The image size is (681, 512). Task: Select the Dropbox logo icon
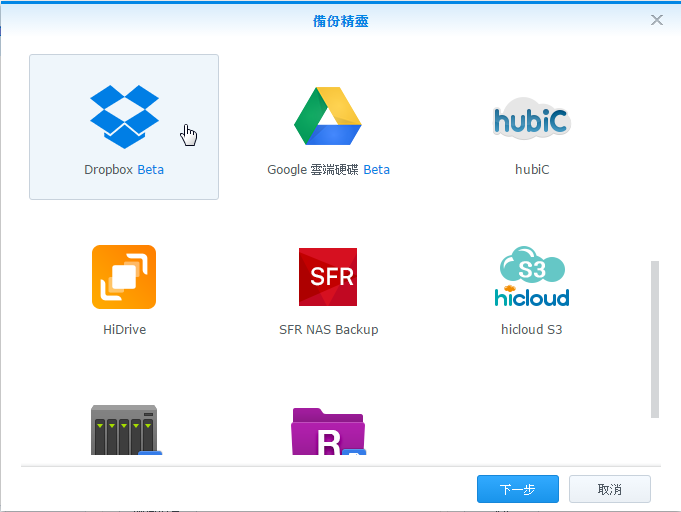124,117
